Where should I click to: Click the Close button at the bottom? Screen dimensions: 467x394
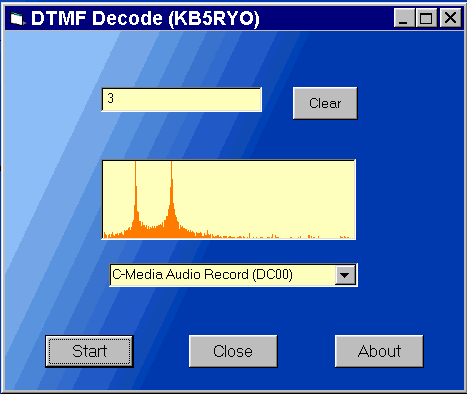[233, 351]
